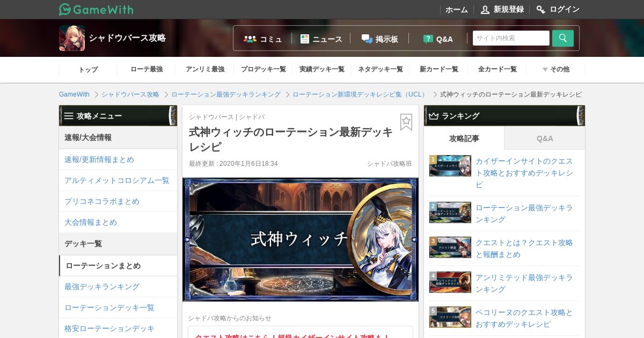
Task: Open アルティメットコロシアム一覧 sidebar link
Action: point(117,180)
